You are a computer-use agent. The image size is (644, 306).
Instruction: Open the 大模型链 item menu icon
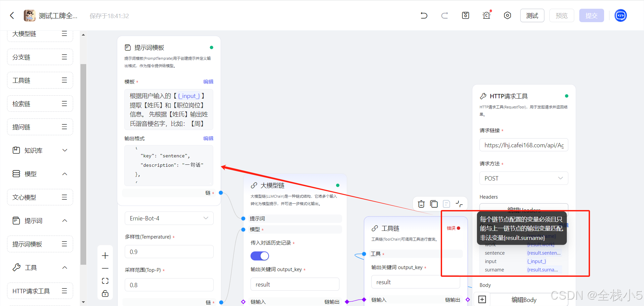click(x=64, y=34)
